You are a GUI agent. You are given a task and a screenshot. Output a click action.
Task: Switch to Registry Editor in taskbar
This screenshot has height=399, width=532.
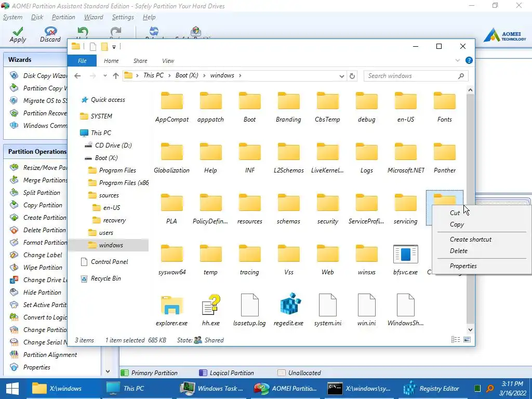pyautogui.click(x=433, y=389)
